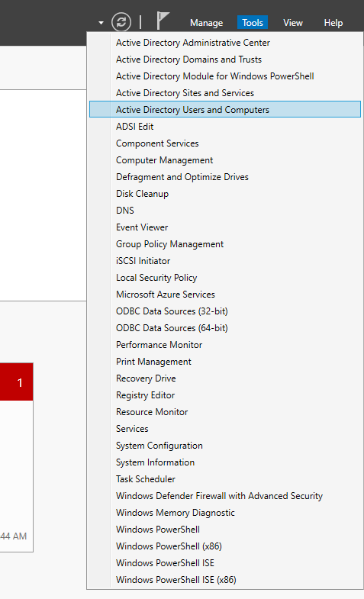The image size is (364, 599).
Task: Collapse the highlighted Tools menu
Action: [x=253, y=23]
